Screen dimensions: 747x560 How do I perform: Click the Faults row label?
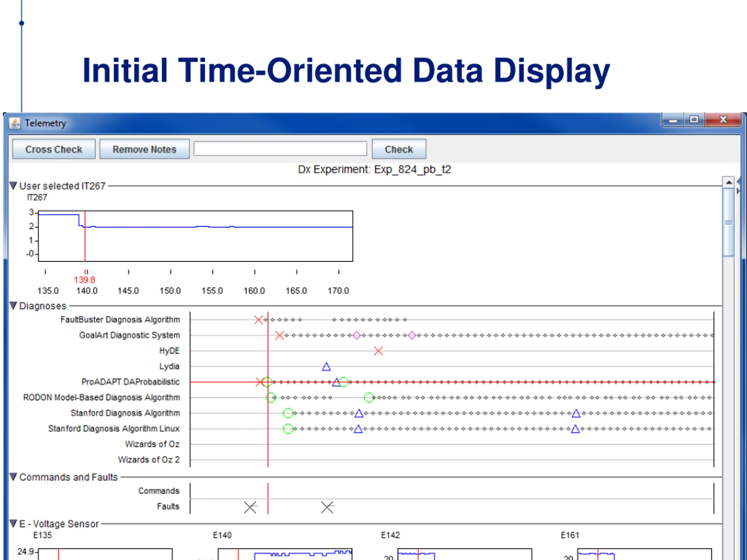tap(168, 506)
